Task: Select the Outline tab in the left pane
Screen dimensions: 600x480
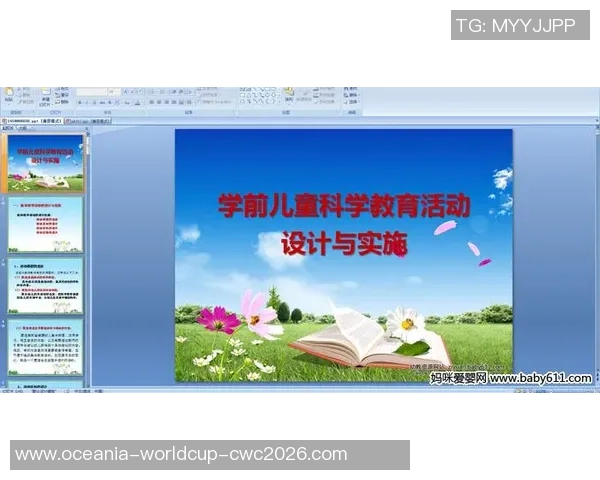Action: pos(23,128)
